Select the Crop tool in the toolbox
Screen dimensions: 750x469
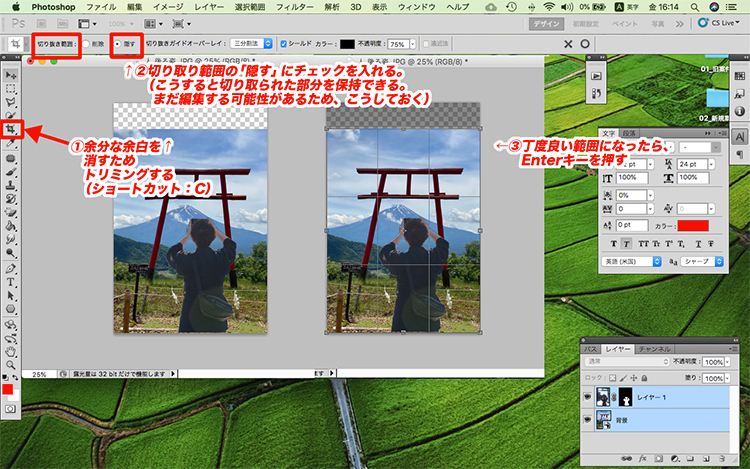(11, 129)
